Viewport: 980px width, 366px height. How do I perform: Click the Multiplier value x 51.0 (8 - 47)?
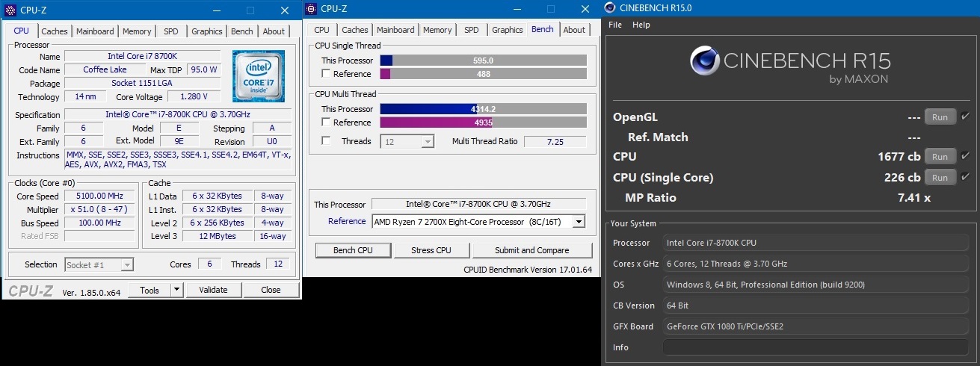101,210
